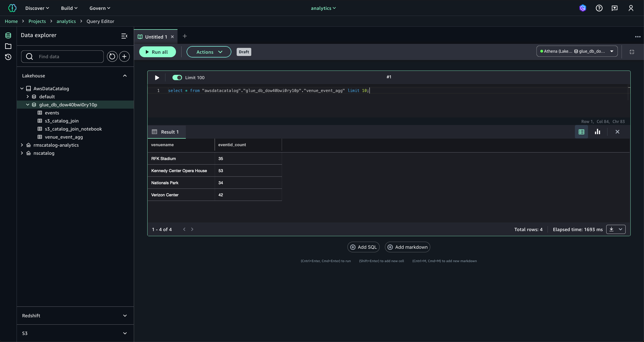Open the Athena connection dropdown
Image resolution: width=644 pixels, height=342 pixels.
click(x=577, y=51)
